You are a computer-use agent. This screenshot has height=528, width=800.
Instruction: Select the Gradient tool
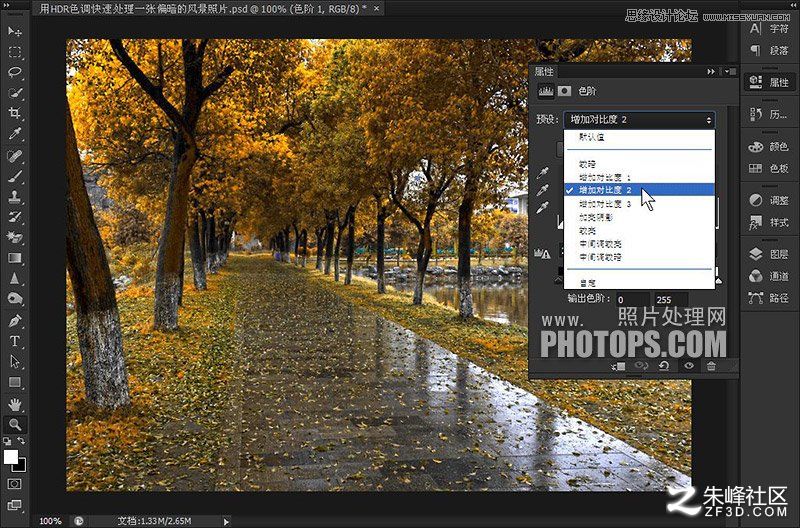pos(14,258)
